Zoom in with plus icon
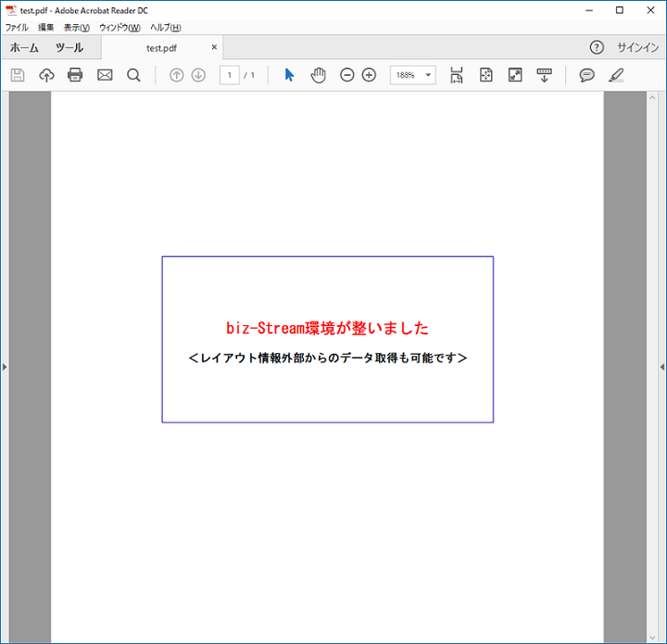Screen dimensions: 667x644 click(x=369, y=75)
